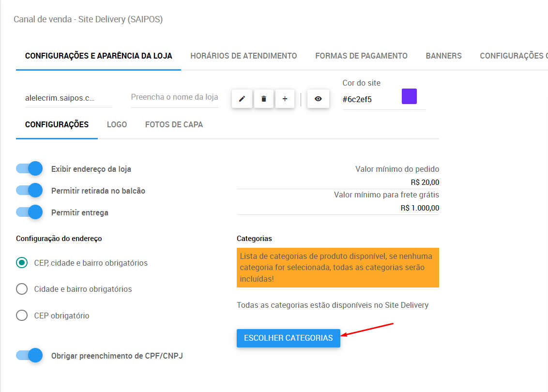548x392 pixels.
Task: Switch to Fotos de Capa sub-tab
Action: (174, 124)
